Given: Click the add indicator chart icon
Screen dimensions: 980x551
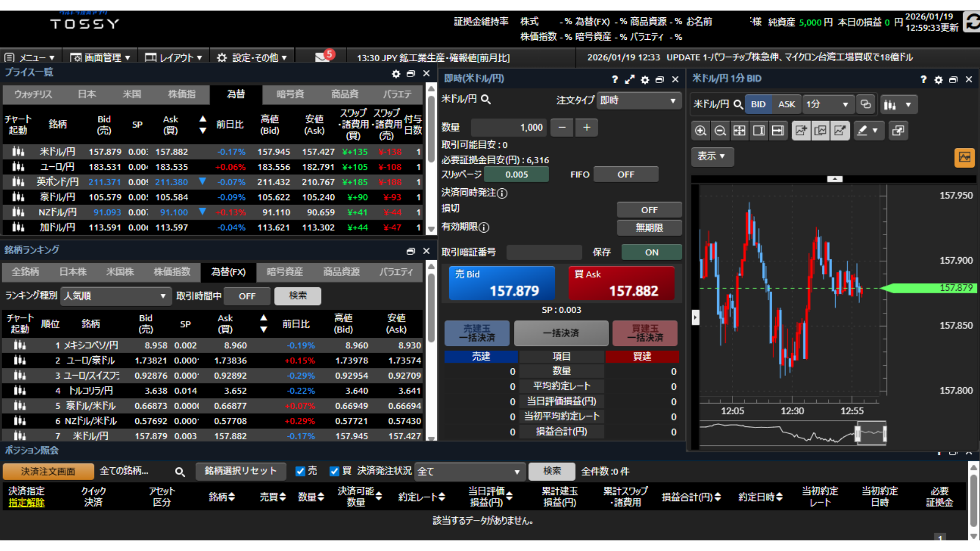Looking at the screenshot, I should 801,131.
